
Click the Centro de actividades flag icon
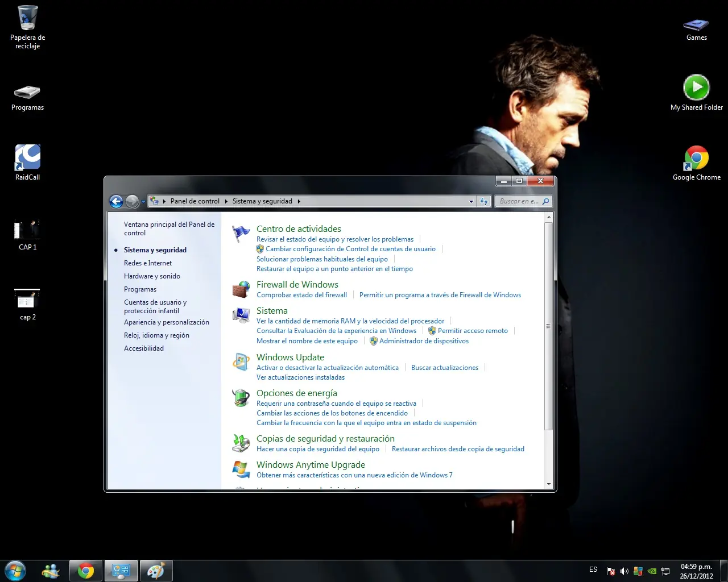241,234
